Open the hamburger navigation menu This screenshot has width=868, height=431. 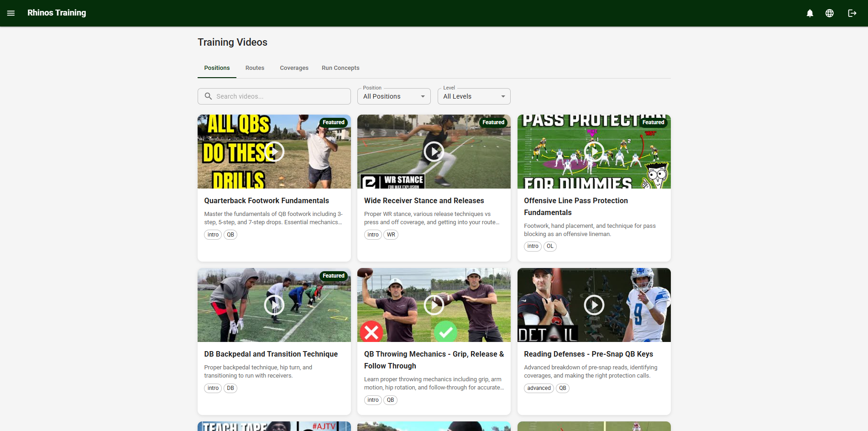[x=11, y=13]
